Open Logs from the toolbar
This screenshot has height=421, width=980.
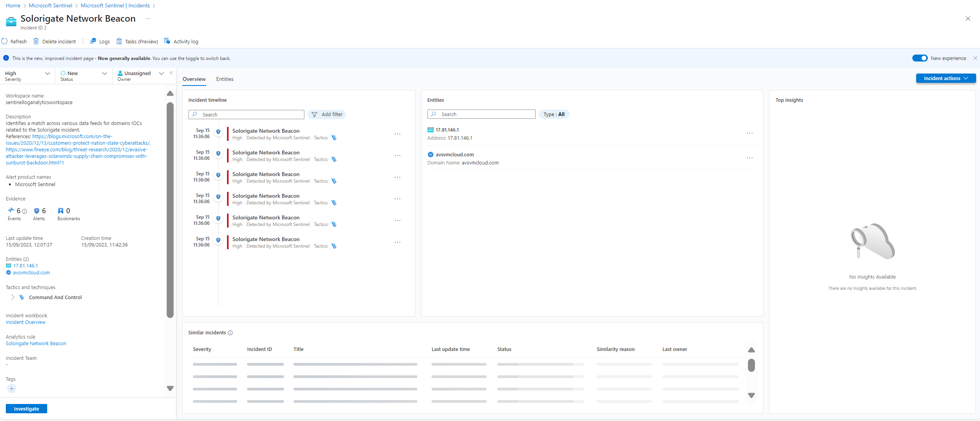coord(100,41)
